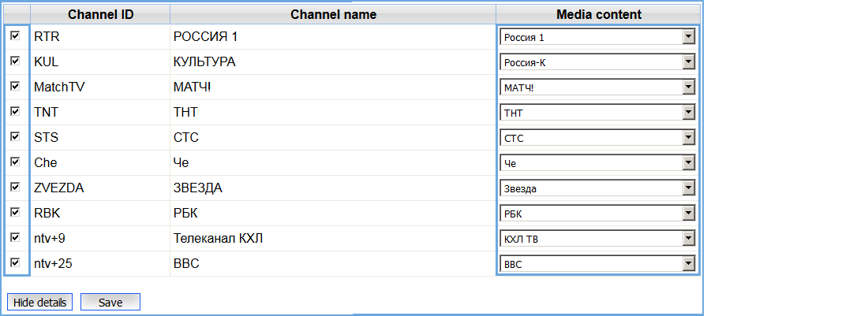Open the РБК media content dropdown

[597, 214]
